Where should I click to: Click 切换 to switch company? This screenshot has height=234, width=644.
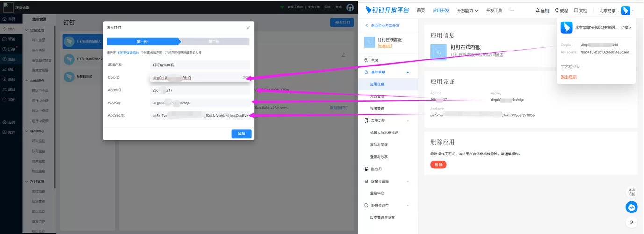(626, 28)
